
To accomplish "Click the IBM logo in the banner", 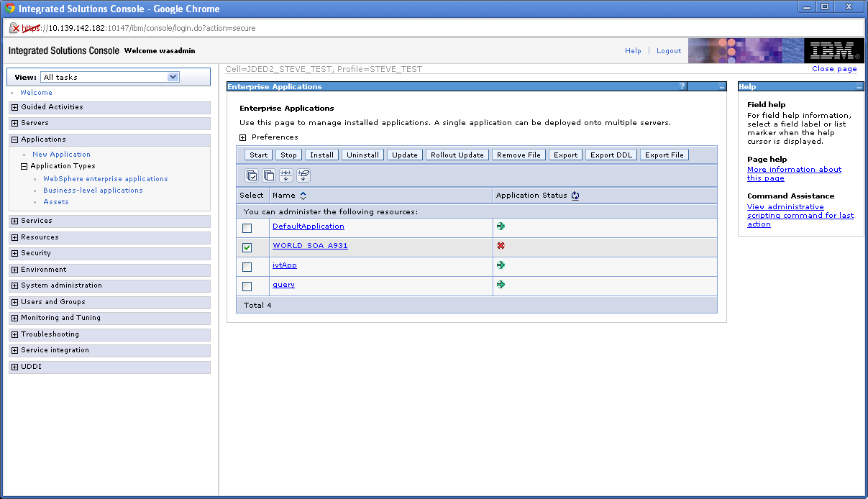I will [x=833, y=50].
